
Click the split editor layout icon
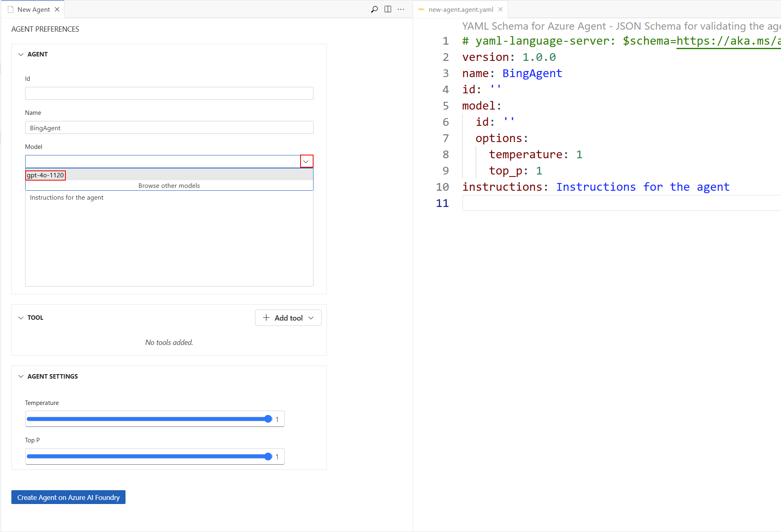tap(388, 9)
